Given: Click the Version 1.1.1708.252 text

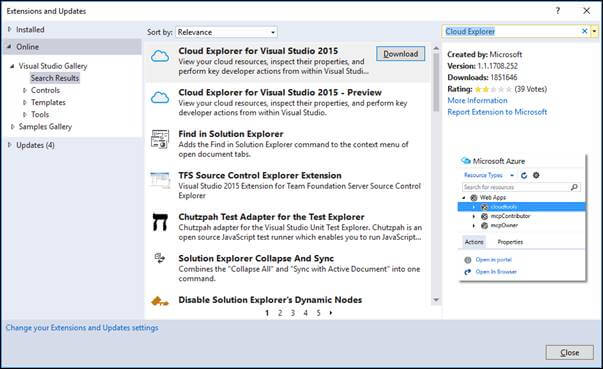Looking at the screenshot, I should pyautogui.click(x=482, y=66).
